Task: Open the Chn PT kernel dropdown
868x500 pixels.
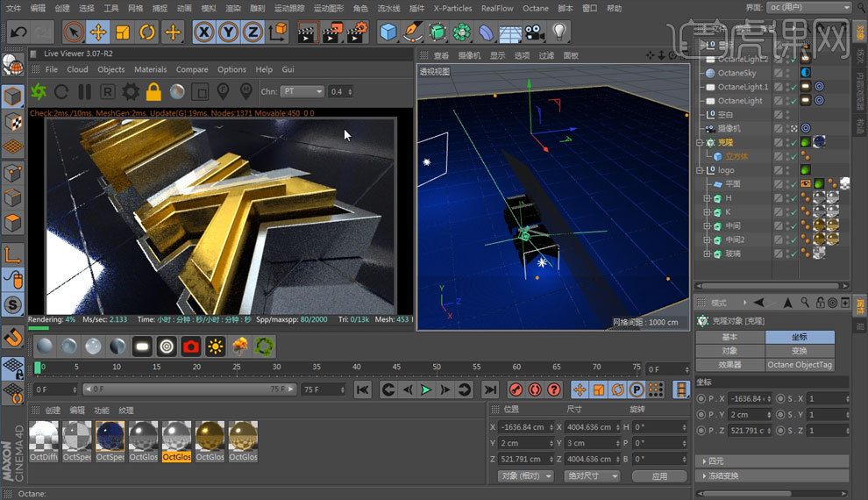Action: click(301, 91)
